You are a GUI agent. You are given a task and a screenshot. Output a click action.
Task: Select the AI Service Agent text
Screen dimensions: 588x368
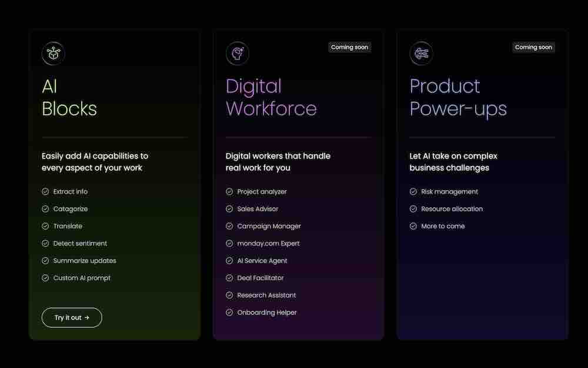tap(262, 261)
